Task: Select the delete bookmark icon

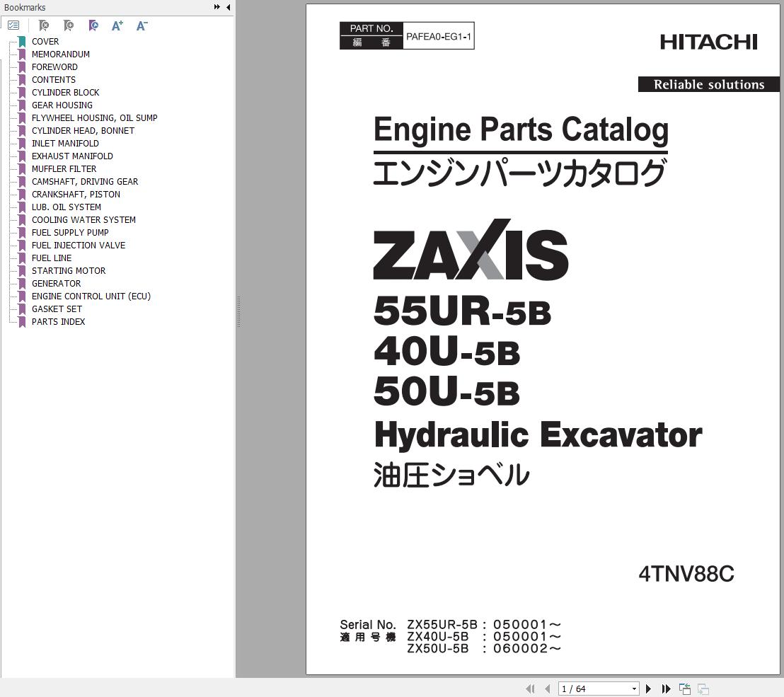Action: (43, 25)
